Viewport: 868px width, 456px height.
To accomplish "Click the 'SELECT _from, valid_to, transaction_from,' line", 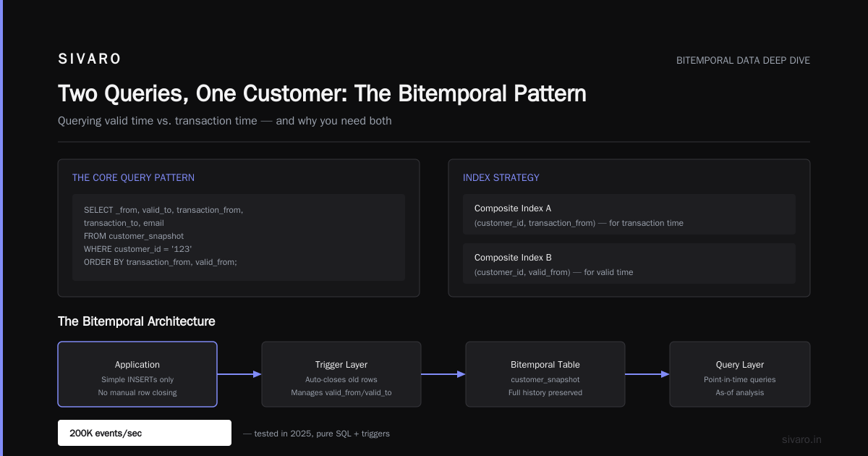I will 163,210.
